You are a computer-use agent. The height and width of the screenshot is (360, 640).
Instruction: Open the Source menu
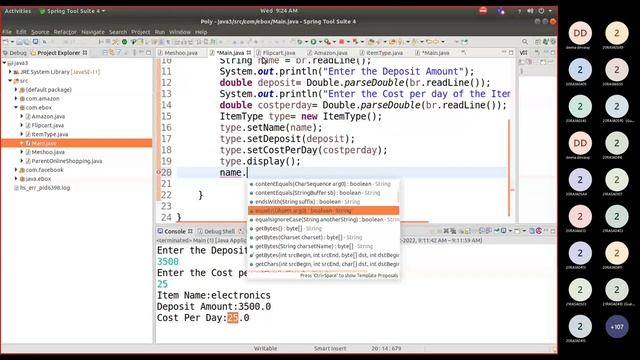40,32
